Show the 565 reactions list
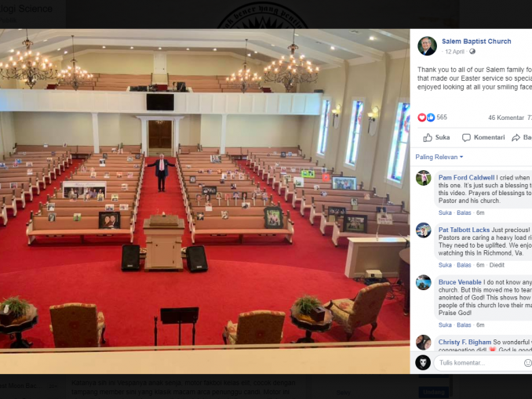The image size is (532, 399). 442,118
